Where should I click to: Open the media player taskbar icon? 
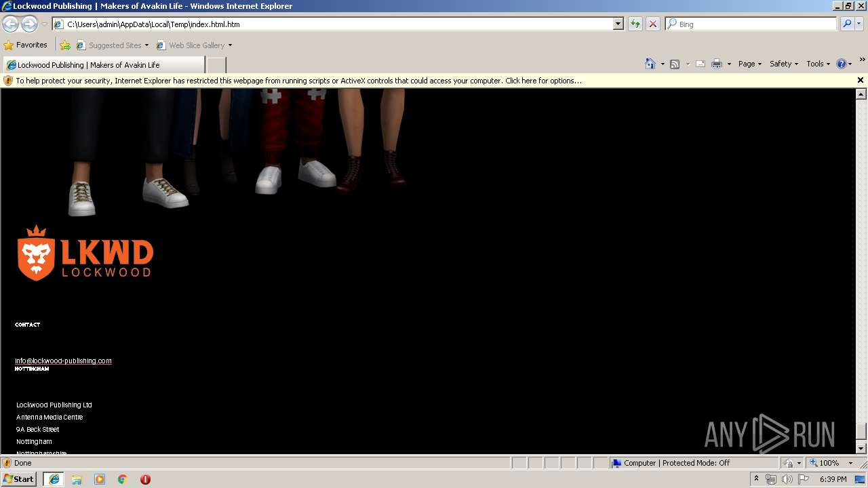tap(100, 479)
